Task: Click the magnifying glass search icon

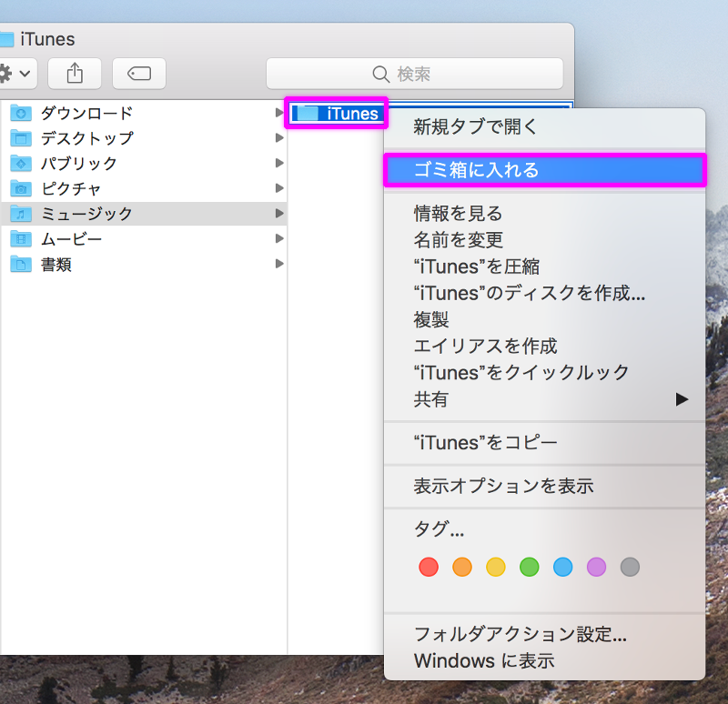Action: (380, 74)
